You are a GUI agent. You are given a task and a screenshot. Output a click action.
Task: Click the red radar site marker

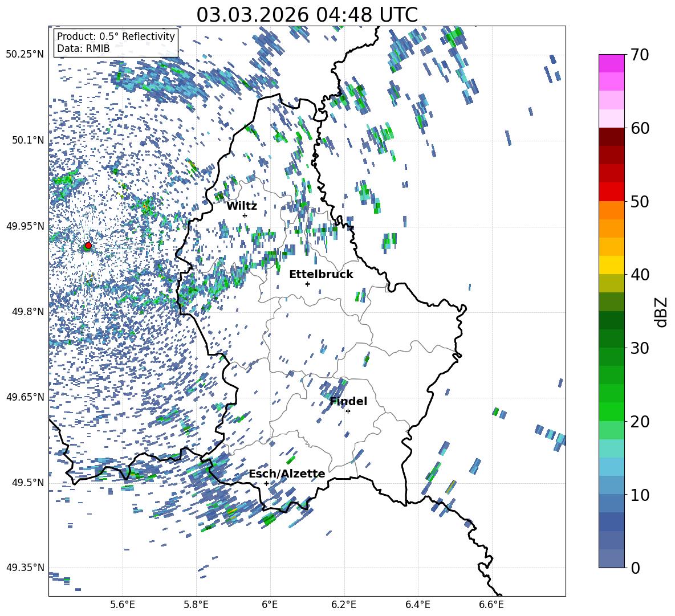[88, 246]
